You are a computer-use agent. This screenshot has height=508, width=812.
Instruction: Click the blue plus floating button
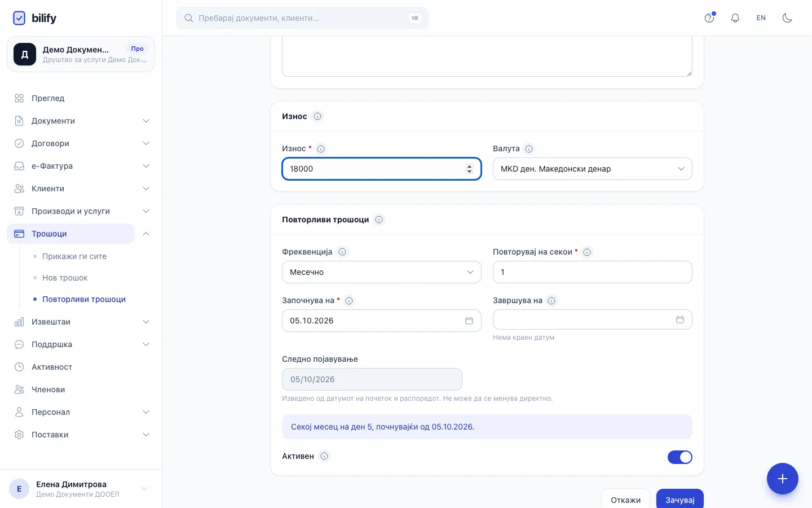point(782,479)
